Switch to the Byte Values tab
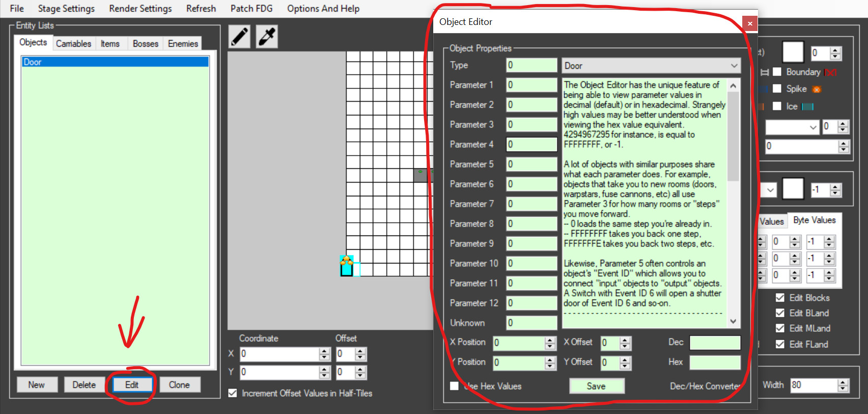Viewport: 868px width, 414px height. click(814, 220)
